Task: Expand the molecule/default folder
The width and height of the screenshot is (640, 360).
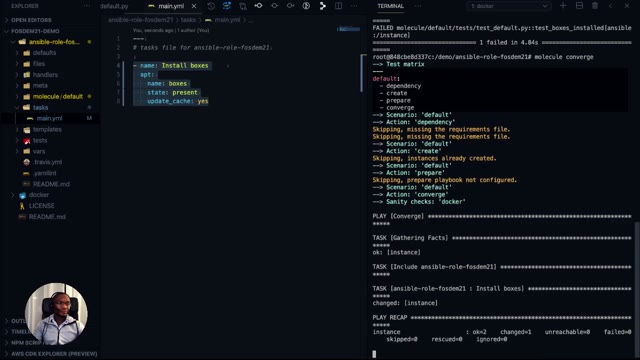Action: (x=58, y=97)
